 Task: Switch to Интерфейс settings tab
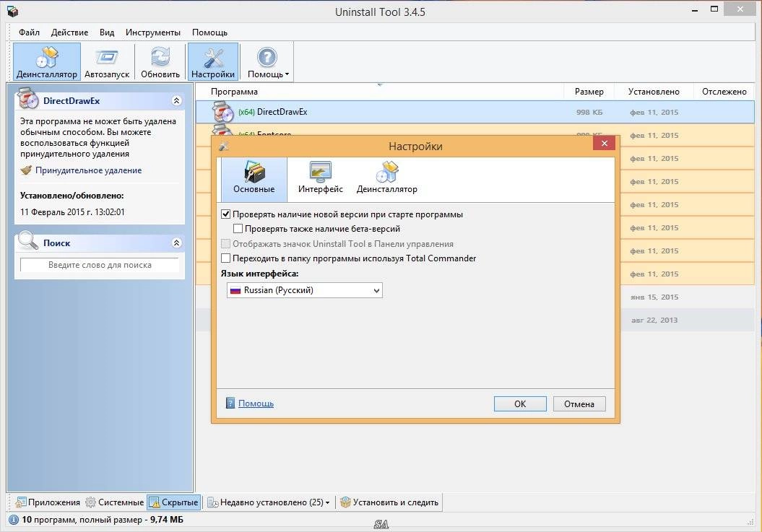(320, 179)
